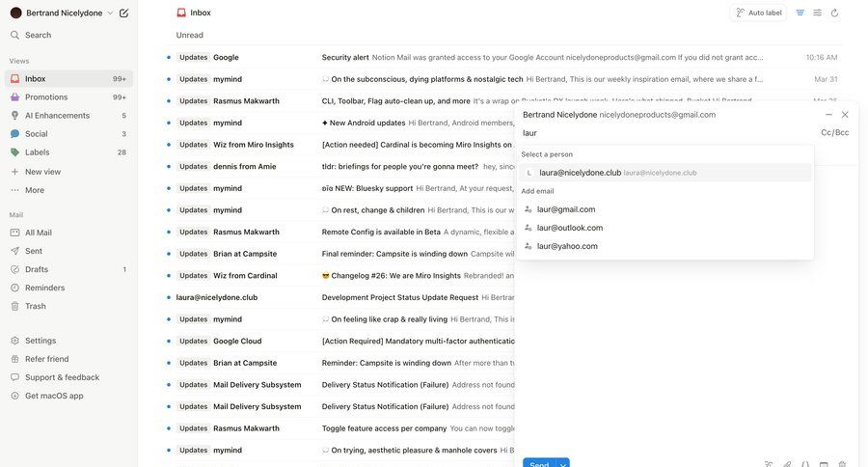Click the Unread section header
Viewport: 868px width, 467px height.
point(189,35)
